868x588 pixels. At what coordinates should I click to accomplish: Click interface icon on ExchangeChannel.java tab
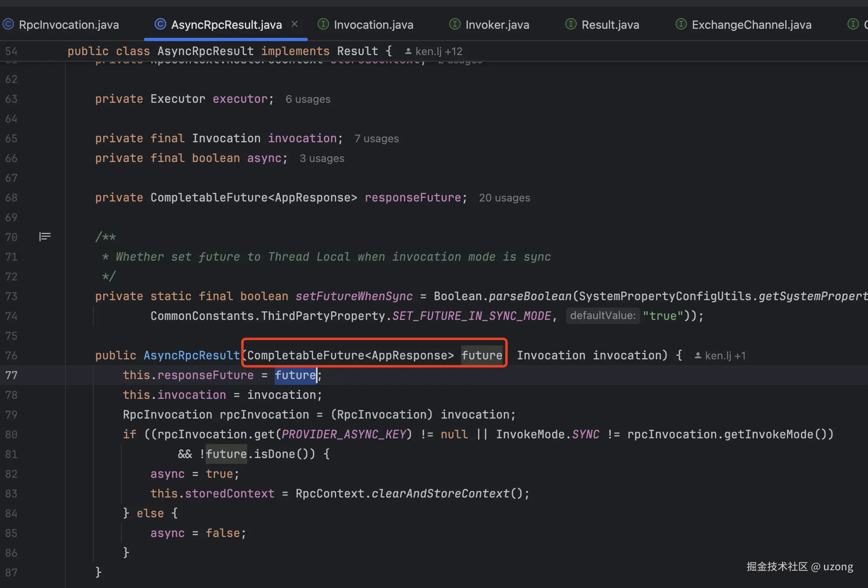click(x=681, y=24)
